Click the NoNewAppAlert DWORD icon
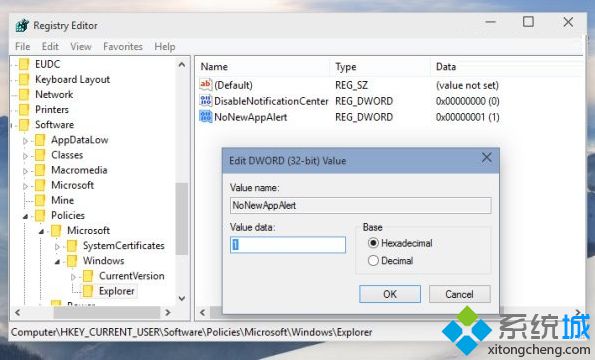The height and width of the screenshot is (360, 595). (205, 117)
